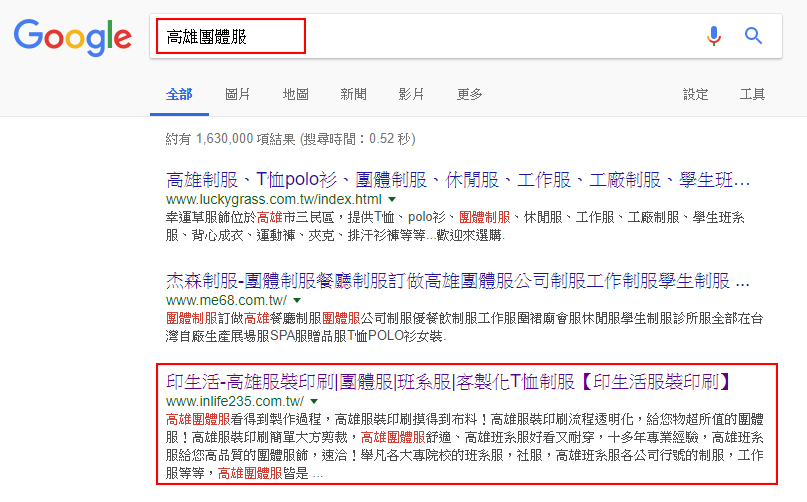Select the 全部 tab

point(179,94)
